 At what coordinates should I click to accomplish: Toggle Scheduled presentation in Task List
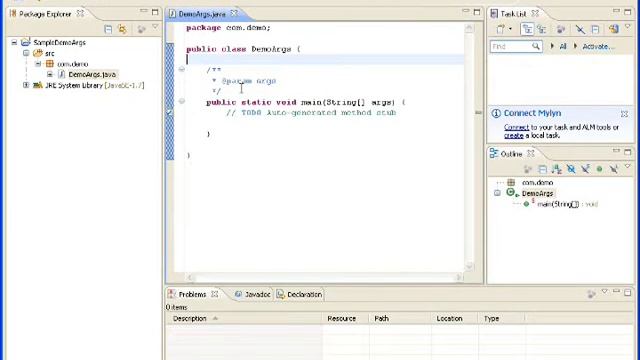[x=542, y=29]
